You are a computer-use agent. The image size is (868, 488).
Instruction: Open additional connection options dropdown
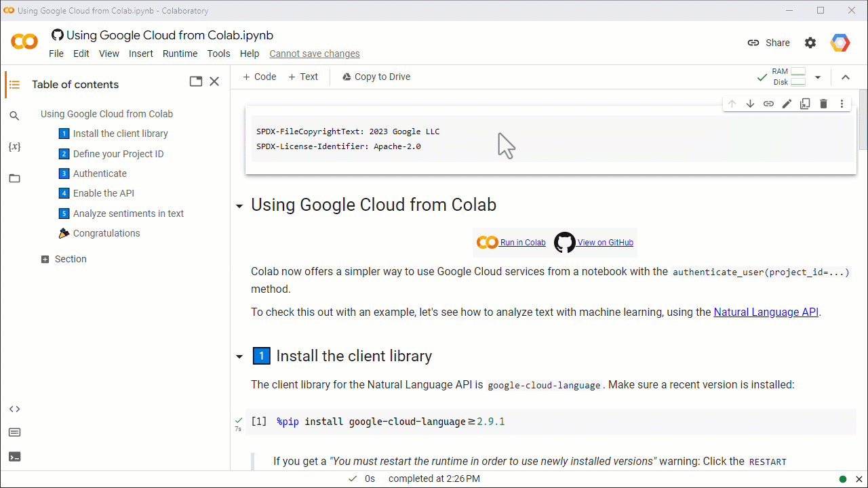pos(818,77)
